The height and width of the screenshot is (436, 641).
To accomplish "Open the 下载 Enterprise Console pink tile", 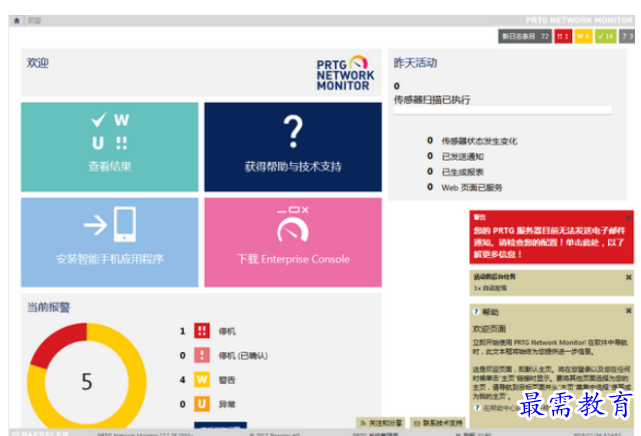I will coord(293,242).
